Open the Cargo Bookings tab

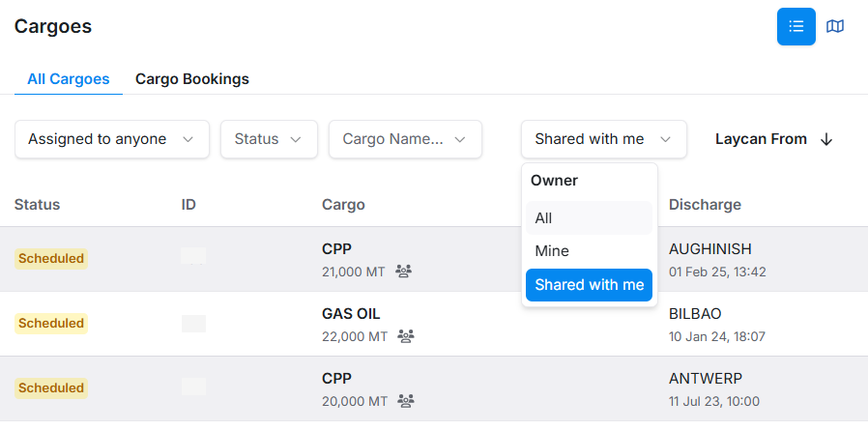192,79
